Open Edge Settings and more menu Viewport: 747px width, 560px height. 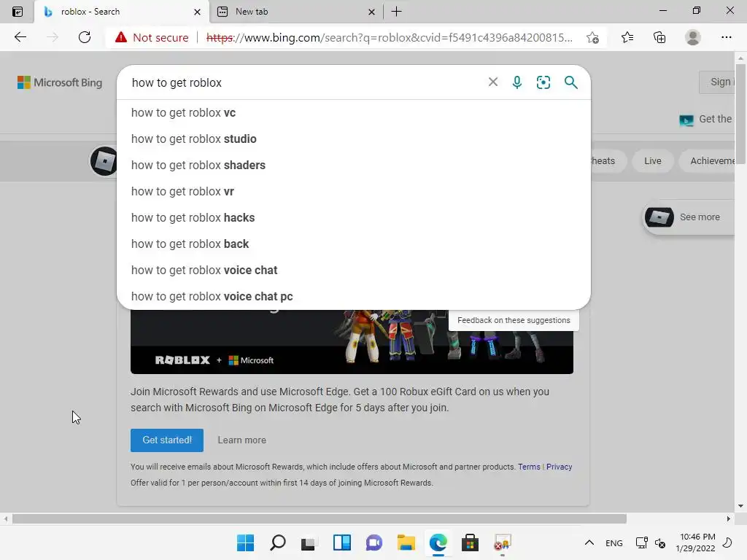click(726, 37)
